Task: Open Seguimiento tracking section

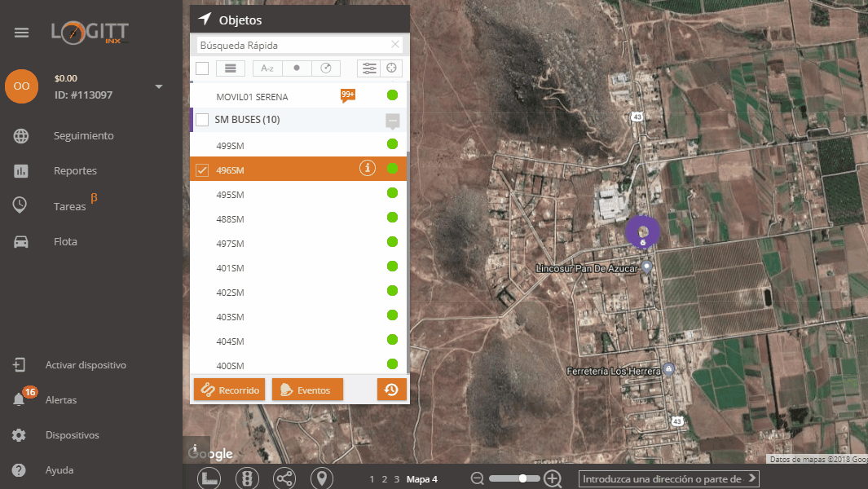Action: [x=84, y=135]
